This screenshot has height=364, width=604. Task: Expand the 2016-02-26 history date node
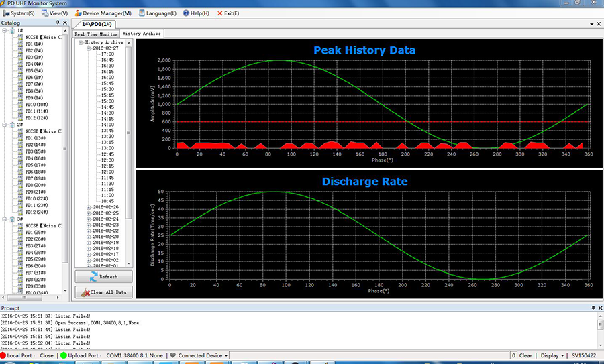pyautogui.click(x=88, y=207)
